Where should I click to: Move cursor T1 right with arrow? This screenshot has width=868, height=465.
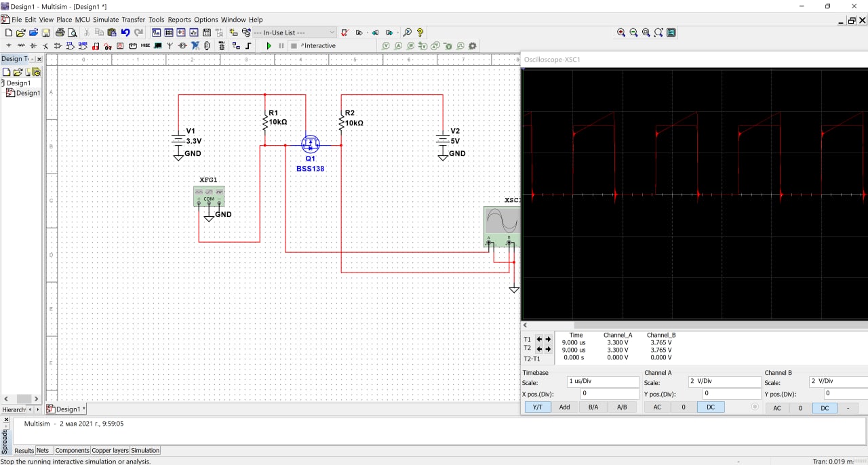[x=548, y=339]
